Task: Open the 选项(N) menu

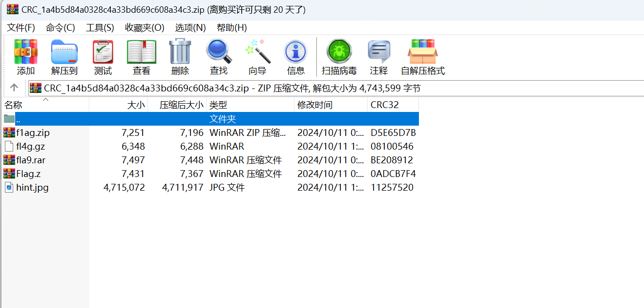Action: (190, 27)
